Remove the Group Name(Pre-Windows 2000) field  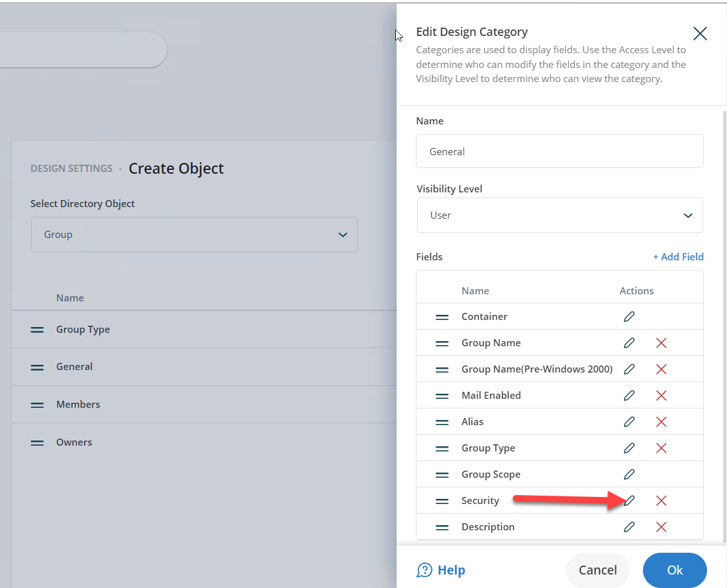661,369
